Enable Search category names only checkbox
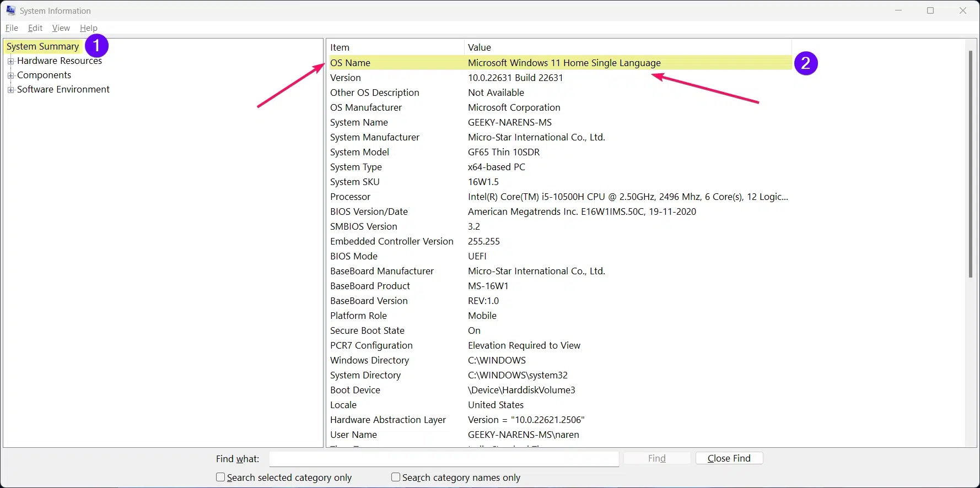 click(x=396, y=477)
